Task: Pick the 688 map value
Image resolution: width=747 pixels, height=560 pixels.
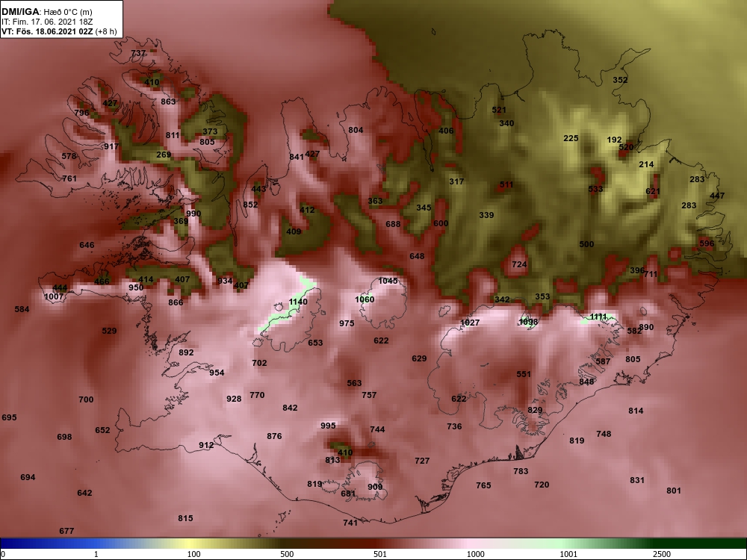Action: tap(393, 224)
